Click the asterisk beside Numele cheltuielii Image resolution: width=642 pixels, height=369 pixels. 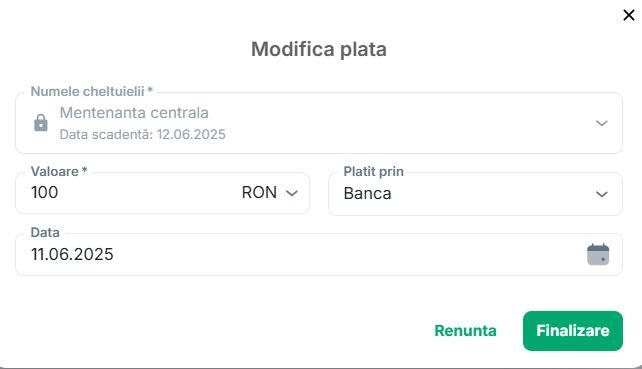[150, 90]
